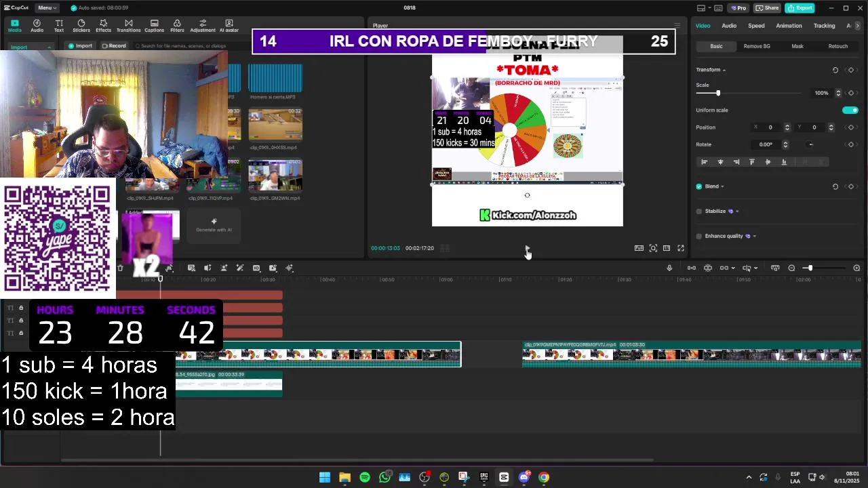
Task: Open the Captions panel
Action: pyautogui.click(x=154, y=26)
